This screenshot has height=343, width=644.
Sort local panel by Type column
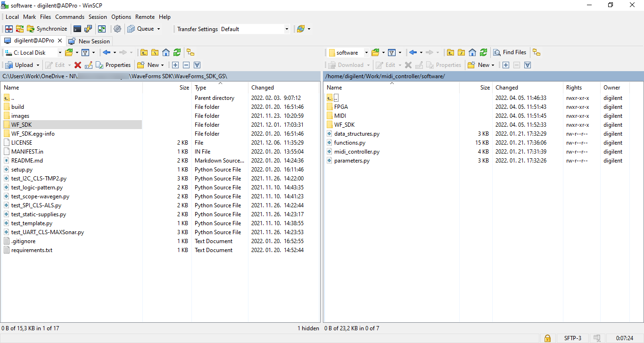(220, 87)
